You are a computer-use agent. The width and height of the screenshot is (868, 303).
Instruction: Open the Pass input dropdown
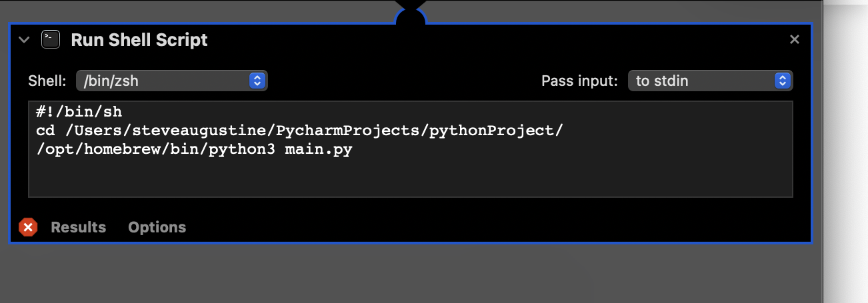[x=710, y=81]
